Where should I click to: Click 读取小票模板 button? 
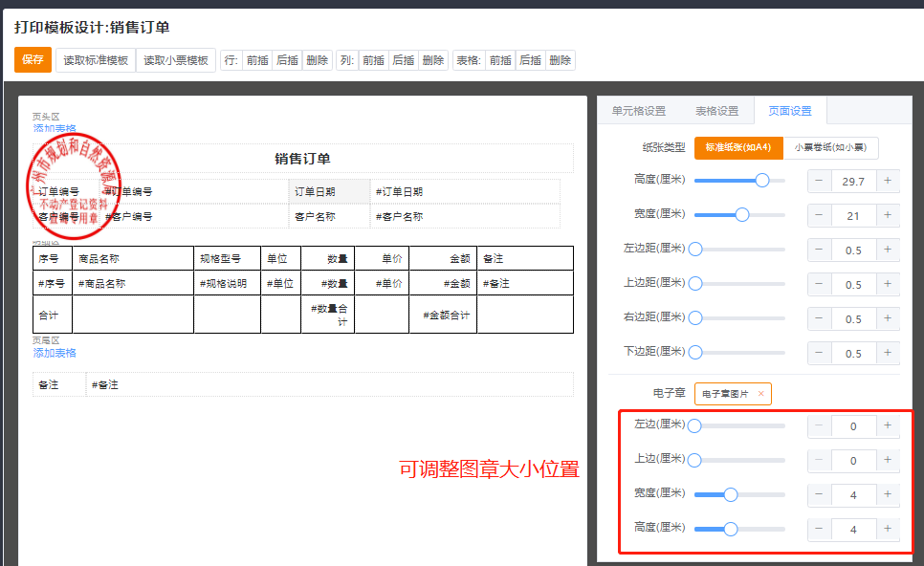[176, 60]
